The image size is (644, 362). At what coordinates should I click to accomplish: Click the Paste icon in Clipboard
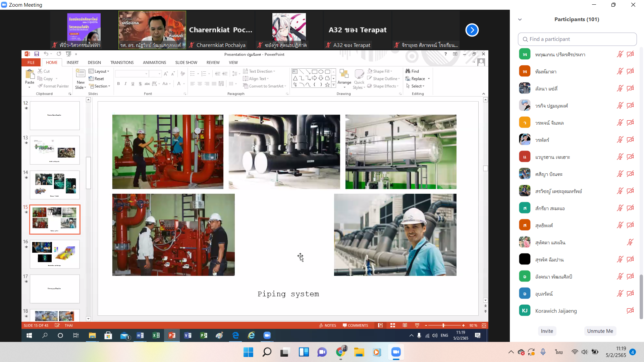(x=30, y=74)
